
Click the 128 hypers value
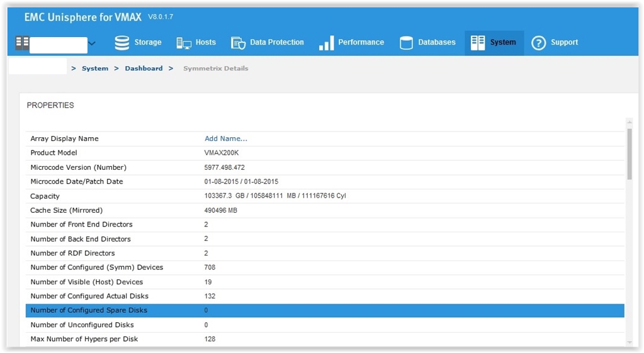point(210,339)
